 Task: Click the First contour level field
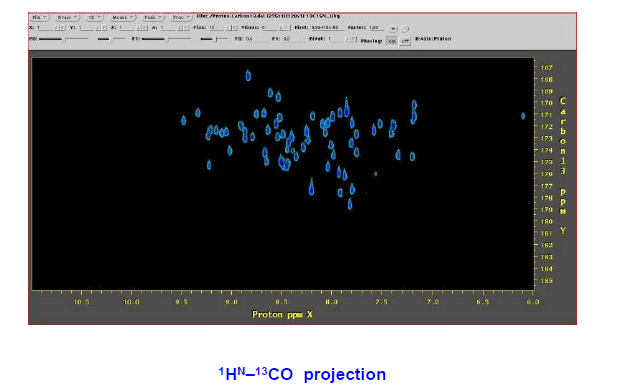328,28
